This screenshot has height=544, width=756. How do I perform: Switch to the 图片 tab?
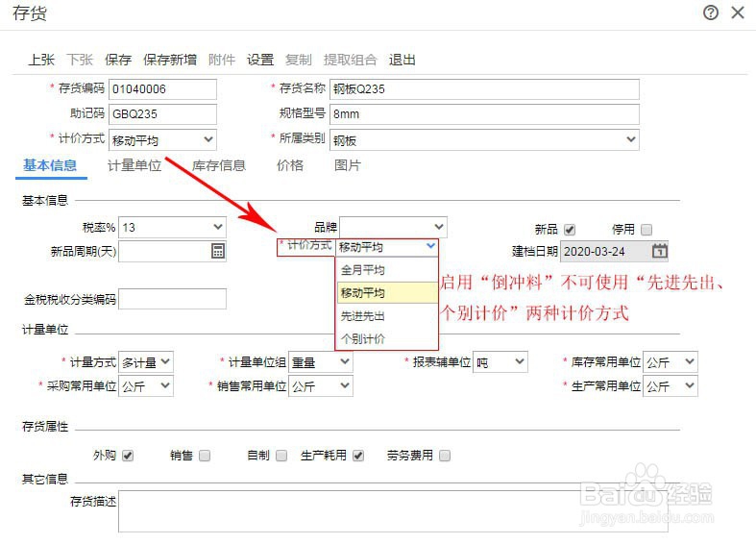coord(348,166)
